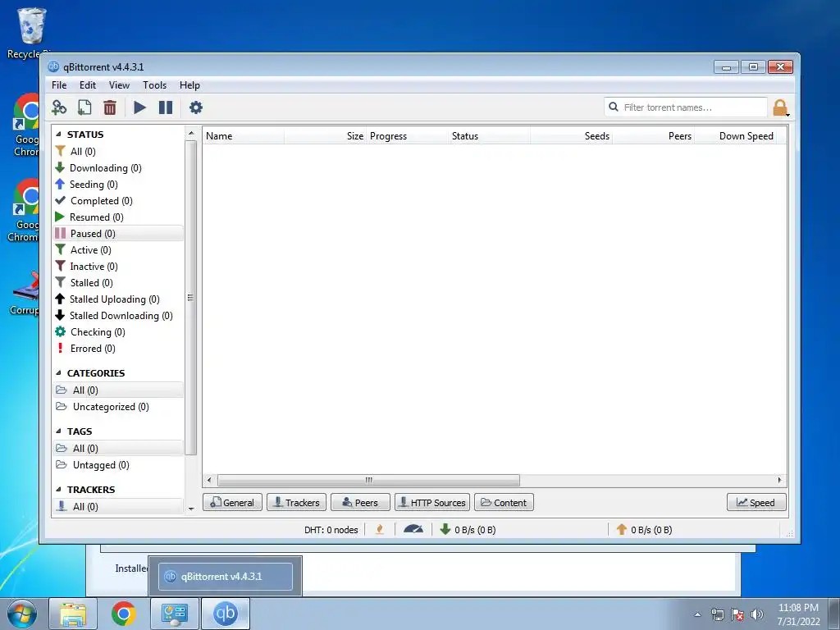840x630 pixels.
Task: Switch to the Trackers tab
Action: pyautogui.click(x=296, y=503)
